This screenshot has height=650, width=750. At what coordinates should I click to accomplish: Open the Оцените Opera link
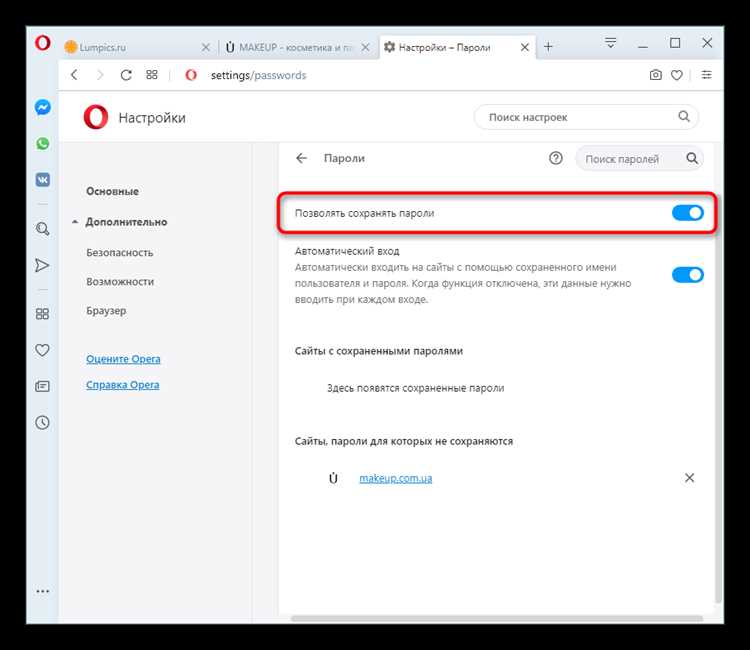coord(123,359)
